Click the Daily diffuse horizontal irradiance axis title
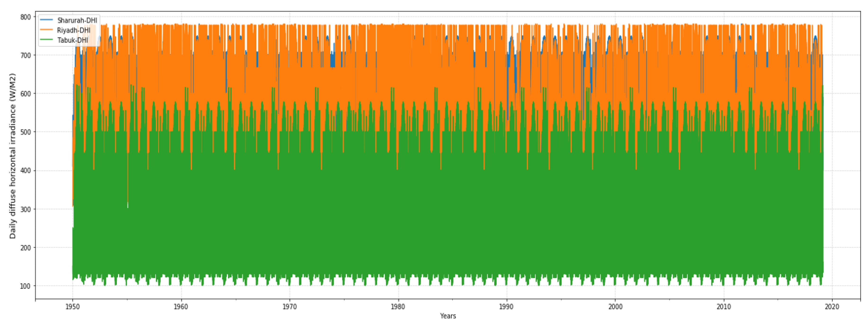 [13, 156]
